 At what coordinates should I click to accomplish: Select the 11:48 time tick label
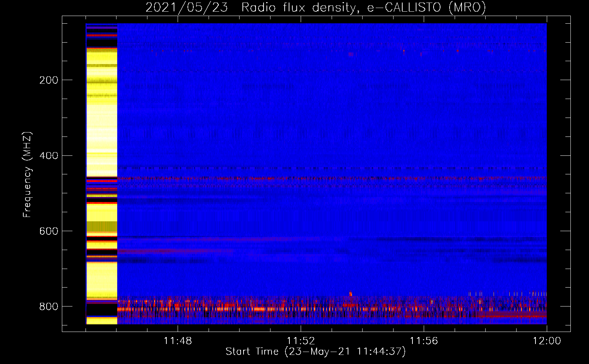point(178,341)
